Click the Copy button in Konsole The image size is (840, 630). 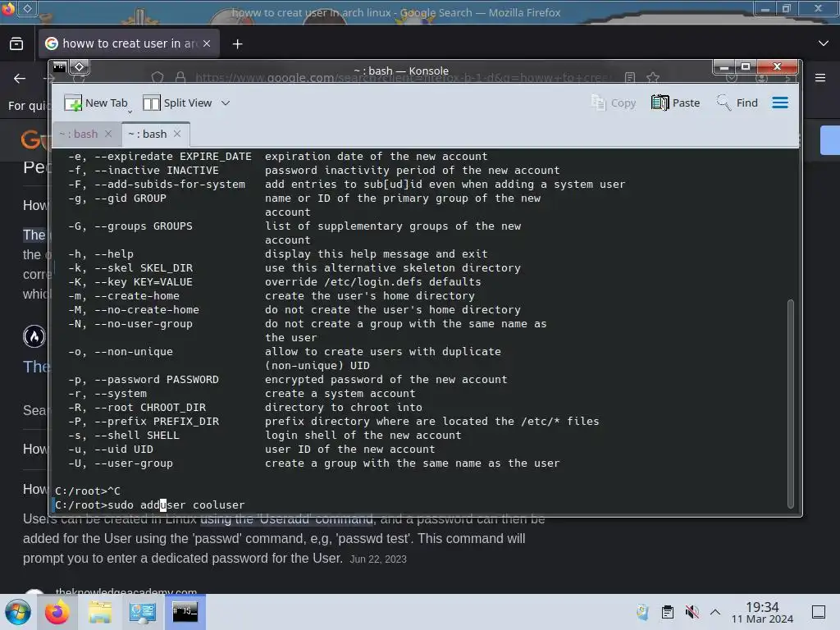(614, 103)
